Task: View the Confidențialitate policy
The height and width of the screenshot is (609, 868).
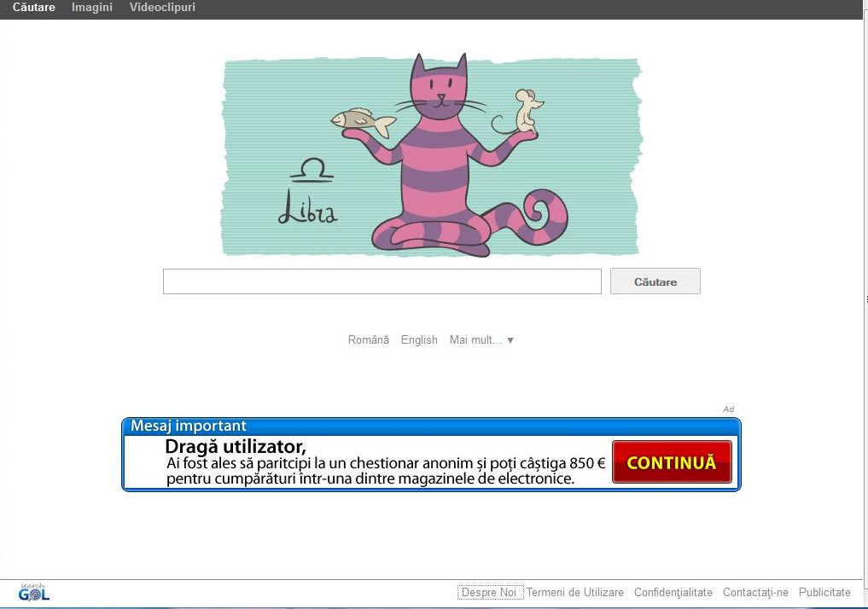Action: tap(673, 592)
